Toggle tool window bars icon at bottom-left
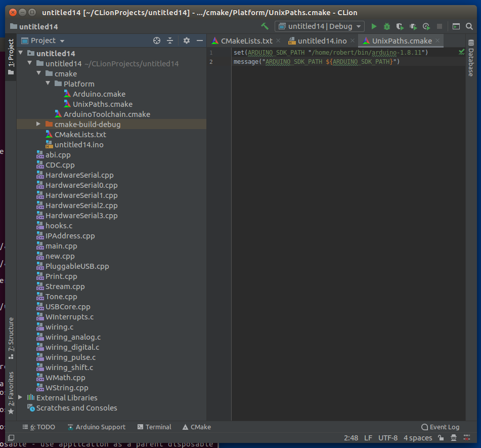 [x=11, y=437]
